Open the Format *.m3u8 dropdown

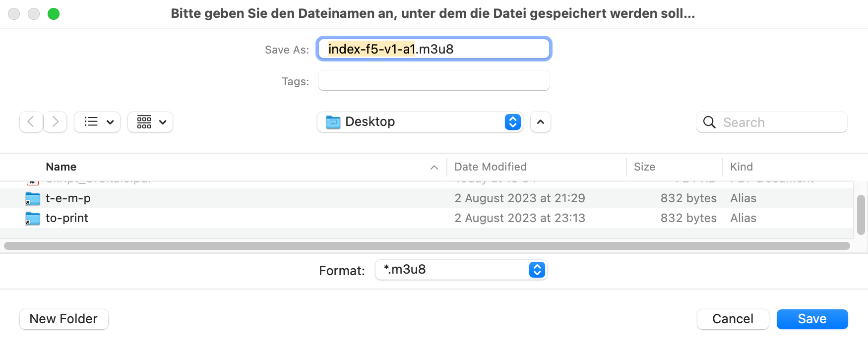(461, 270)
